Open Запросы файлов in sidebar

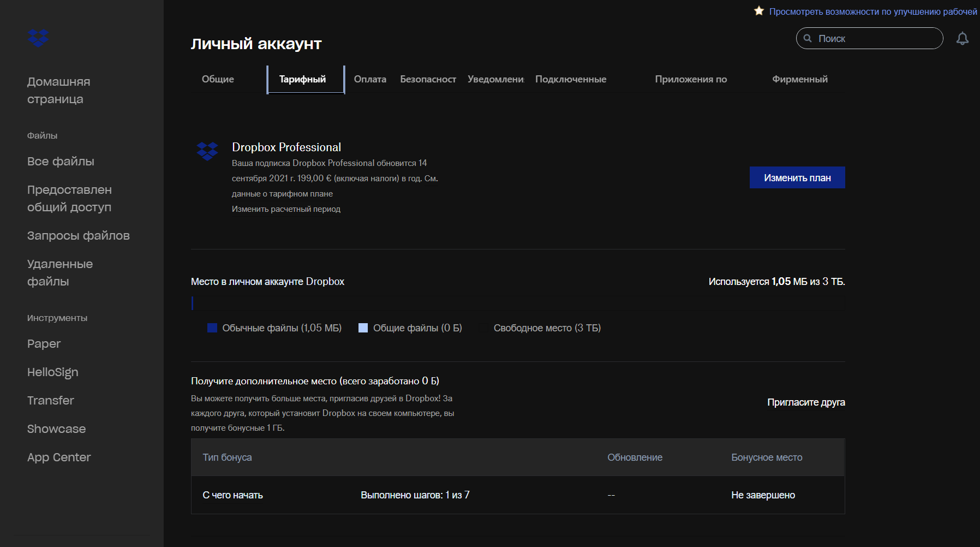click(x=79, y=236)
